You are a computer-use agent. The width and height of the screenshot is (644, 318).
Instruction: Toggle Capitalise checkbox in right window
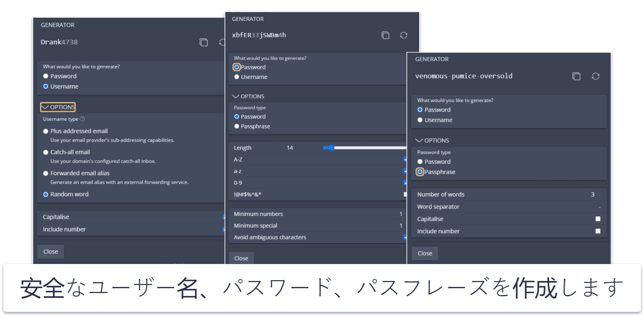(x=598, y=219)
